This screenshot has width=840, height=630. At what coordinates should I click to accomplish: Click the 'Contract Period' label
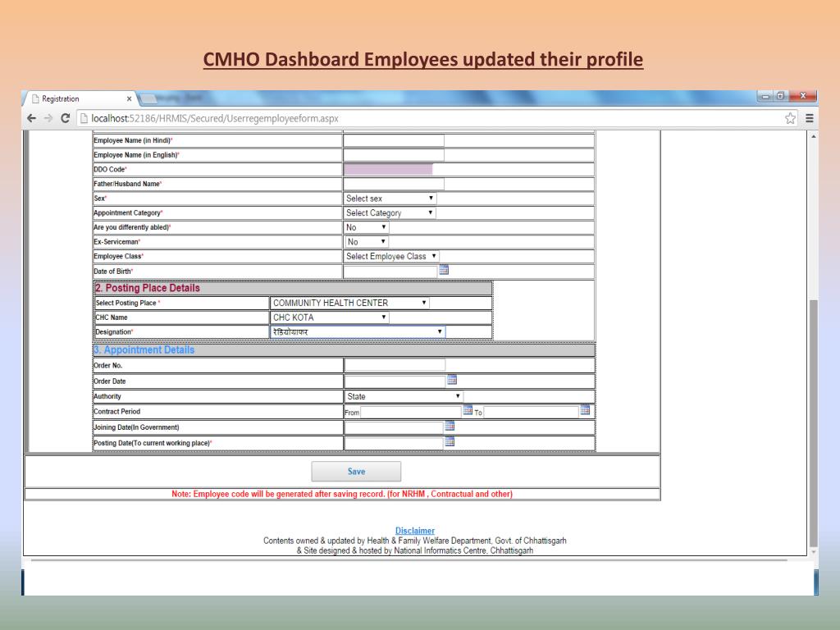116,412
